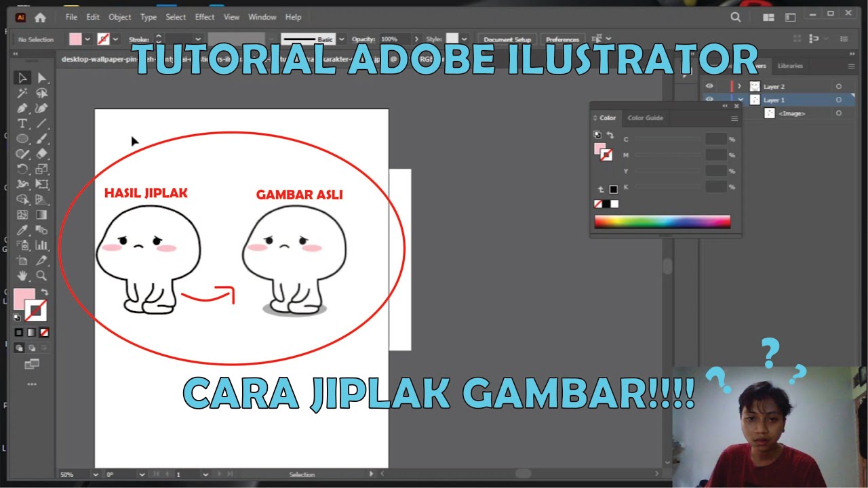Select the Artboard tool

click(x=22, y=260)
